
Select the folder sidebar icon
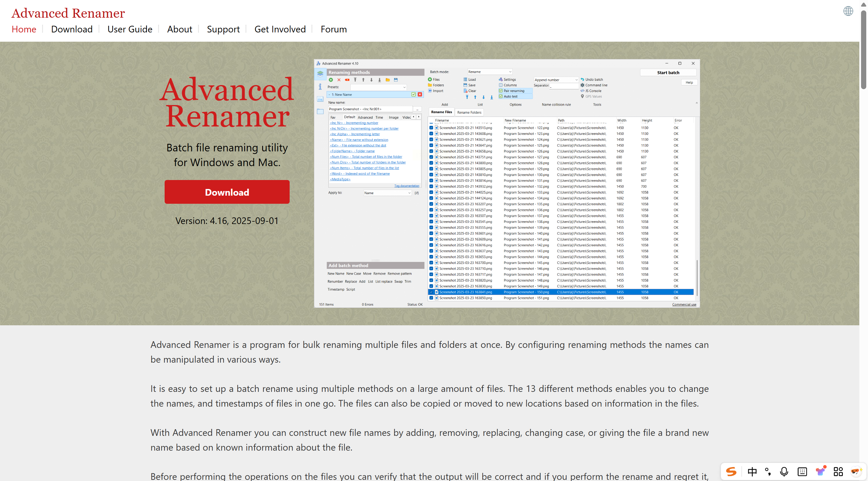320,112
